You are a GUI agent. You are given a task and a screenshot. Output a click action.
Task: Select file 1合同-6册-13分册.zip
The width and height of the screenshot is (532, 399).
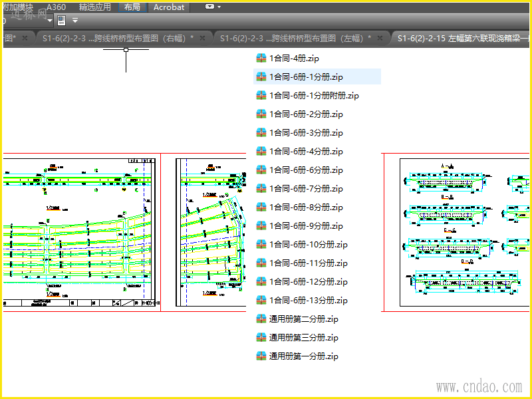pos(309,301)
